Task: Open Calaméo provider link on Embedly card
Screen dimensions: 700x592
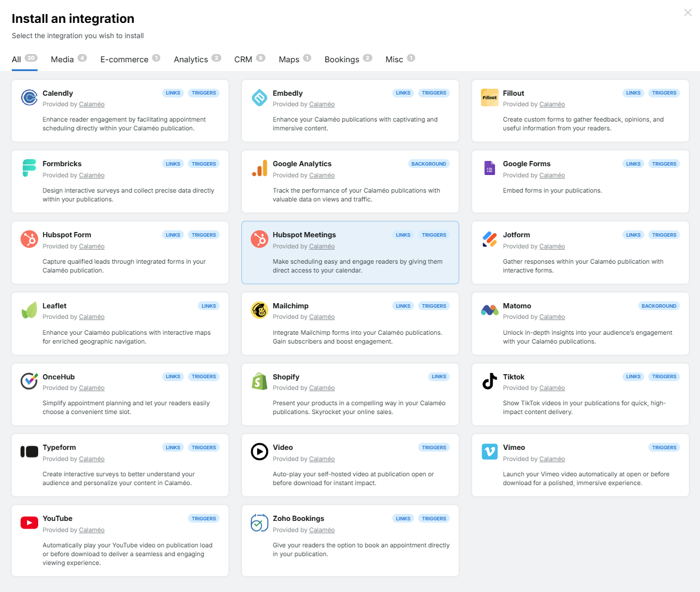Action: [x=322, y=104]
